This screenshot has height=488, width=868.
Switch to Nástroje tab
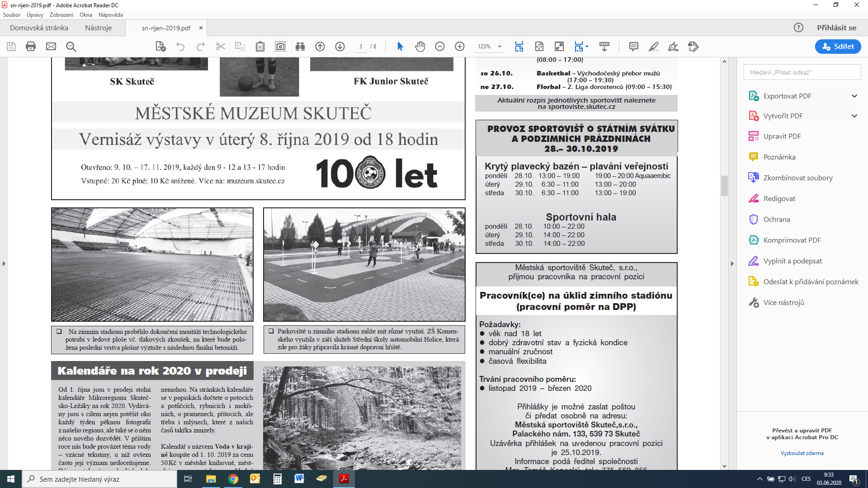[98, 28]
